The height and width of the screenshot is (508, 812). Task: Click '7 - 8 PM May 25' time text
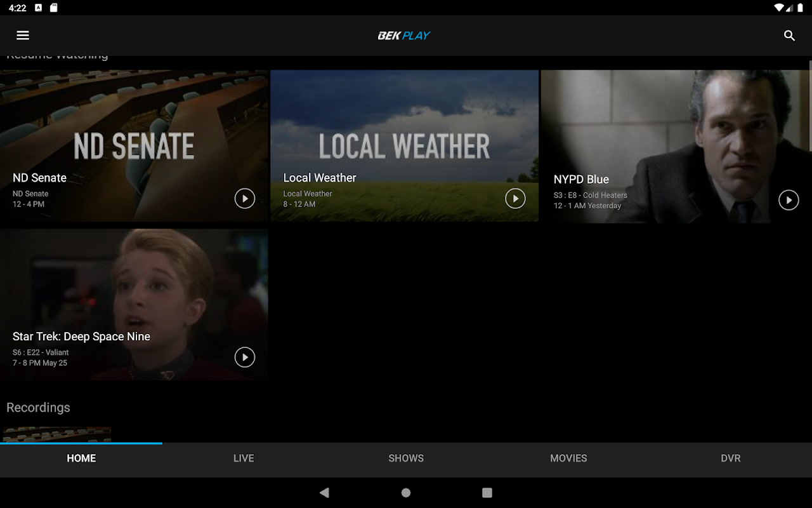[x=40, y=363]
